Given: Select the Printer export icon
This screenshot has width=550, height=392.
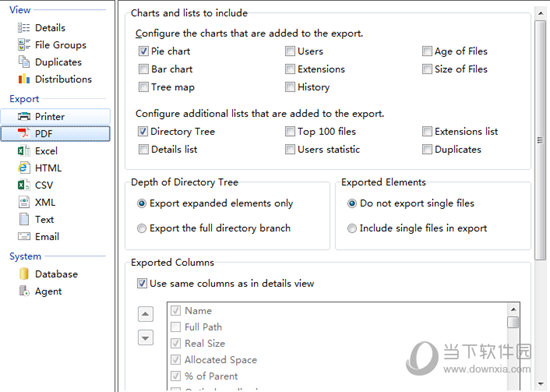Looking at the screenshot, I should [x=24, y=116].
